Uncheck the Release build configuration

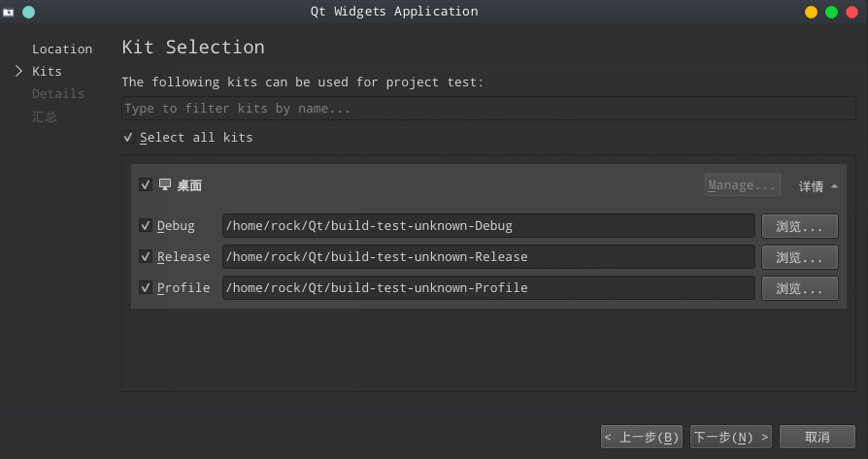tap(146, 257)
